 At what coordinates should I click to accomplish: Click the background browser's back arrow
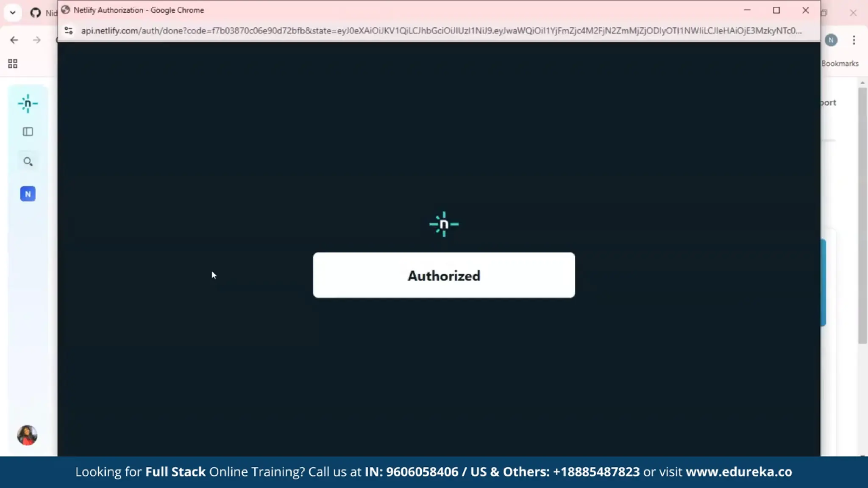(x=14, y=40)
